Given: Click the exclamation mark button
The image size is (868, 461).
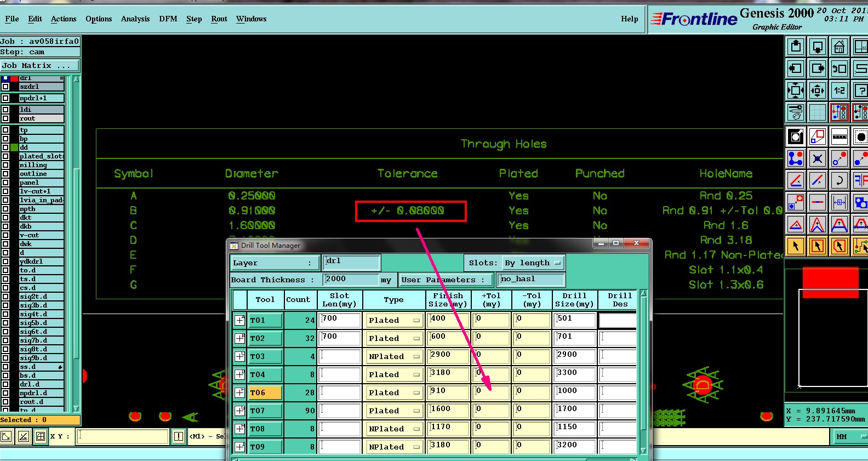Looking at the screenshot, I should click(179, 436).
